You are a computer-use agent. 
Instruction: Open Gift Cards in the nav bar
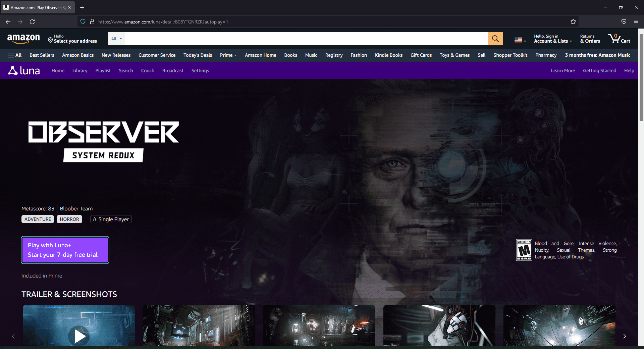[x=421, y=55]
